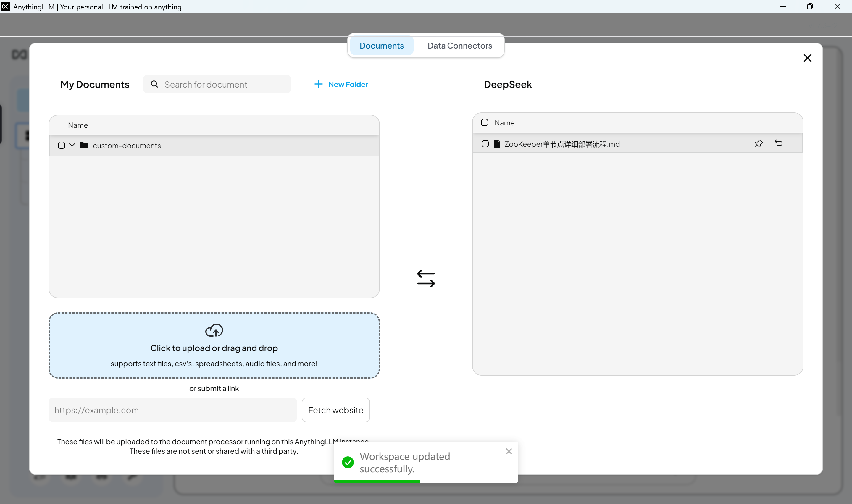The height and width of the screenshot is (504, 852).
Task: Close the documents modal with X
Action: 807,58
